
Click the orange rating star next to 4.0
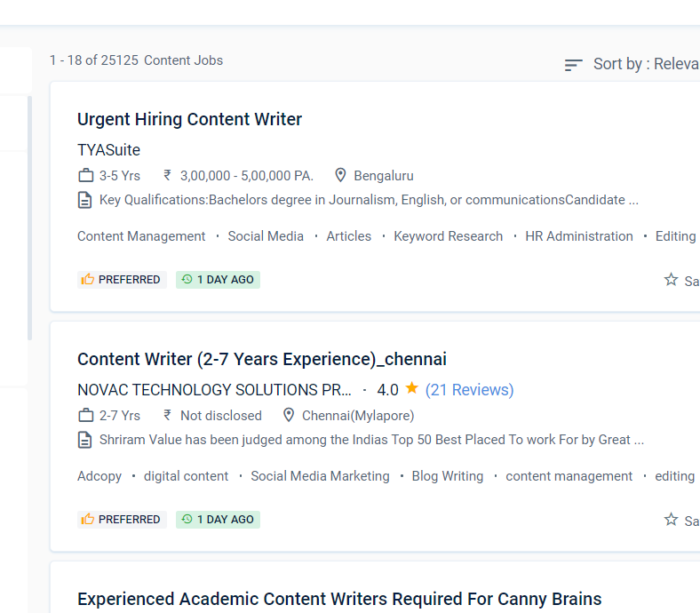[411, 388]
